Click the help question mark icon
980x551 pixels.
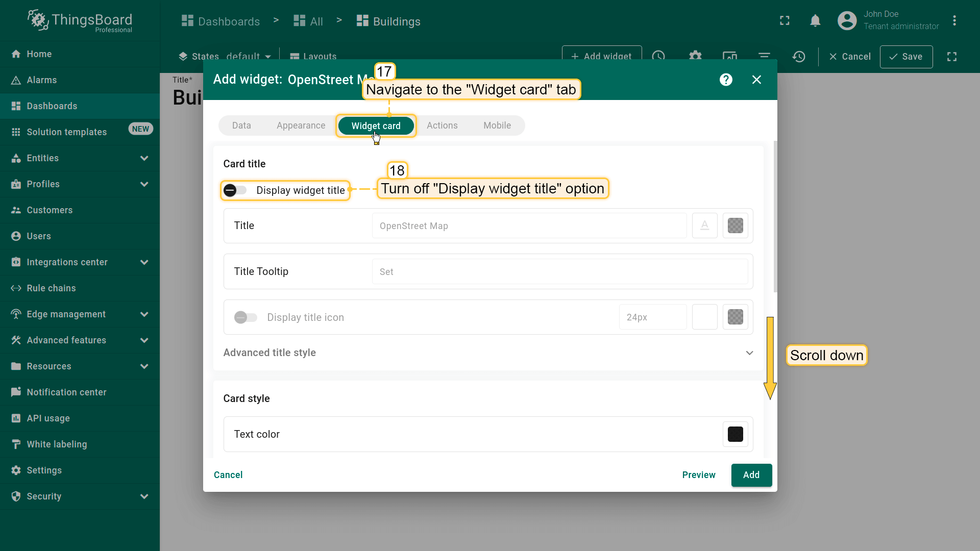[x=726, y=80]
